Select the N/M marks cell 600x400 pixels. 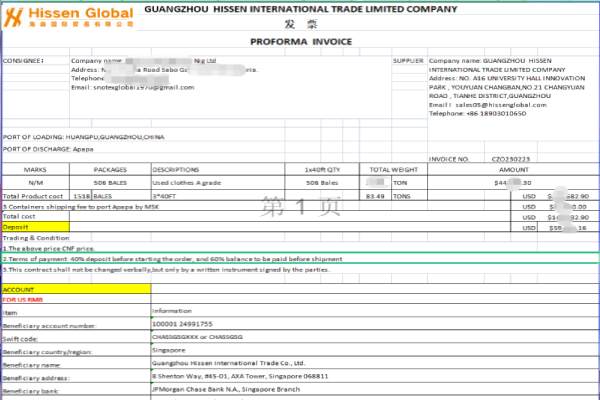click(36, 183)
